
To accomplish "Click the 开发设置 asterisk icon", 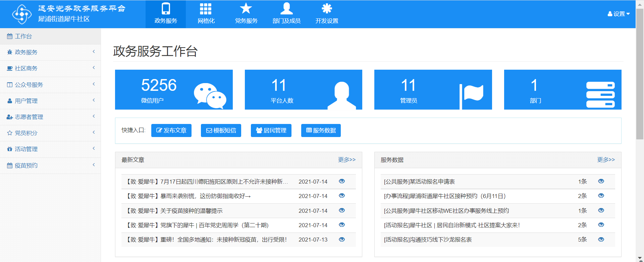I will pyautogui.click(x=326, y=9).
